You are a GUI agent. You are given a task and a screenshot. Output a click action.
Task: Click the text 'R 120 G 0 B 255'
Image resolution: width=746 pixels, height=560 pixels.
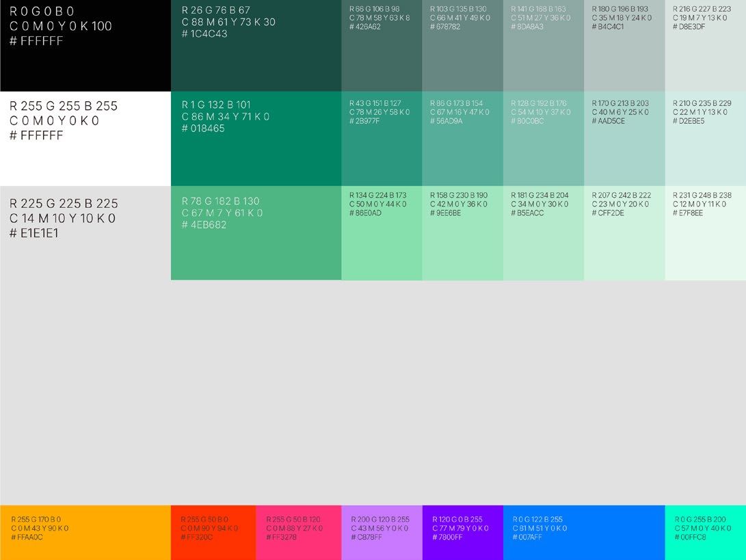457,520
